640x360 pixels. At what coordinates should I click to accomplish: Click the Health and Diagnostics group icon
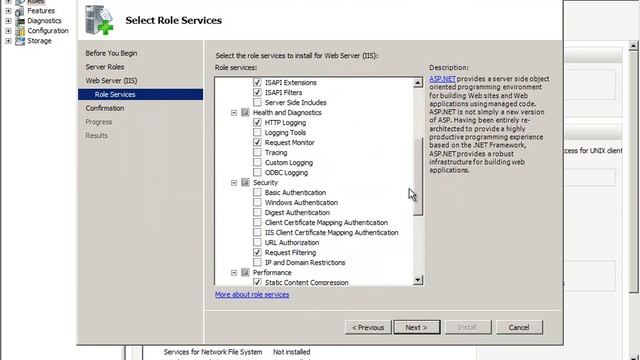pos(245,113)
